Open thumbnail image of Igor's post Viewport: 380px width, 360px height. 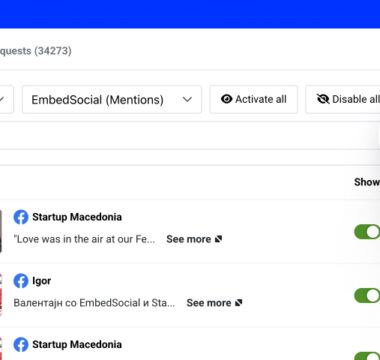click(x=1, y=295)
